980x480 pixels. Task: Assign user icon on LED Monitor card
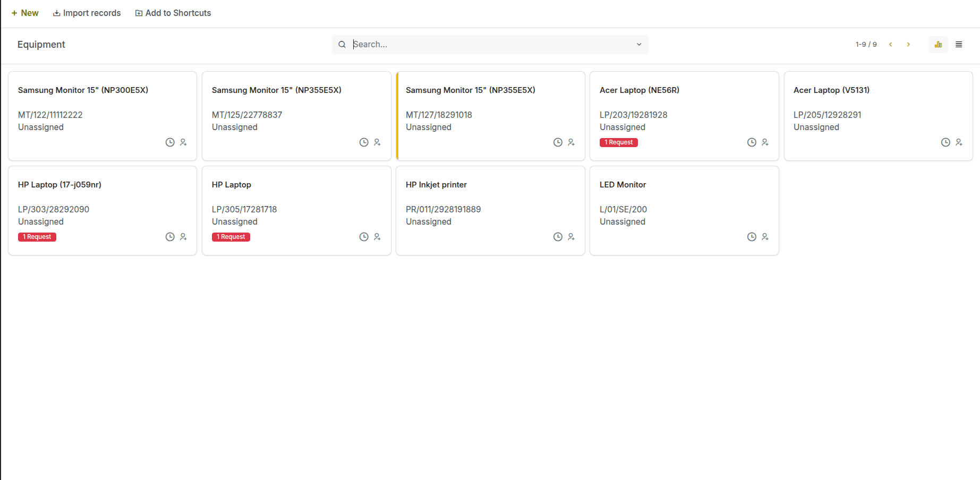tap(765, 237)
